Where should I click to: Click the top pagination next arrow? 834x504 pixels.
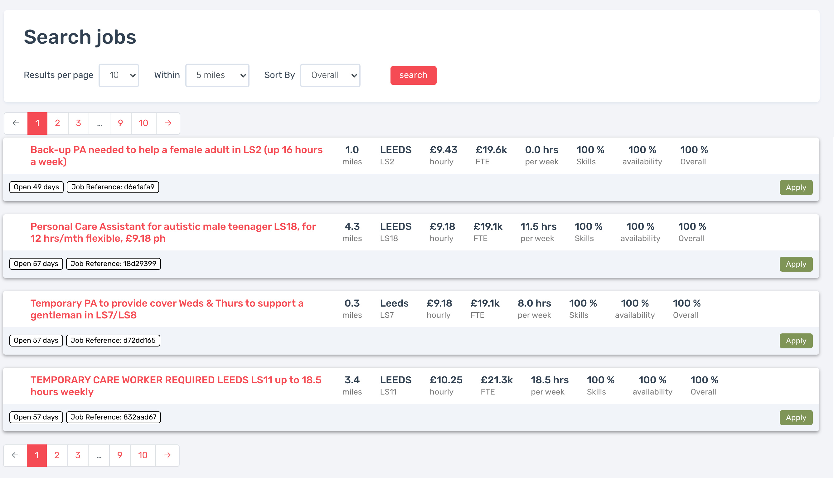pos(168,123)
